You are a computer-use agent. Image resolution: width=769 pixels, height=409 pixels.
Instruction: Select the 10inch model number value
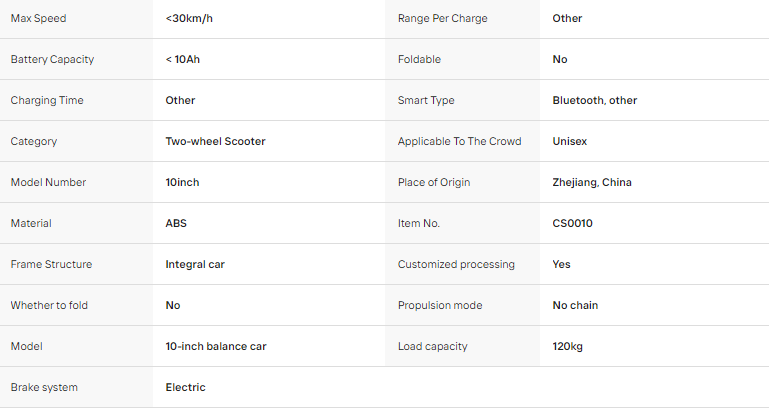(182, 182)
